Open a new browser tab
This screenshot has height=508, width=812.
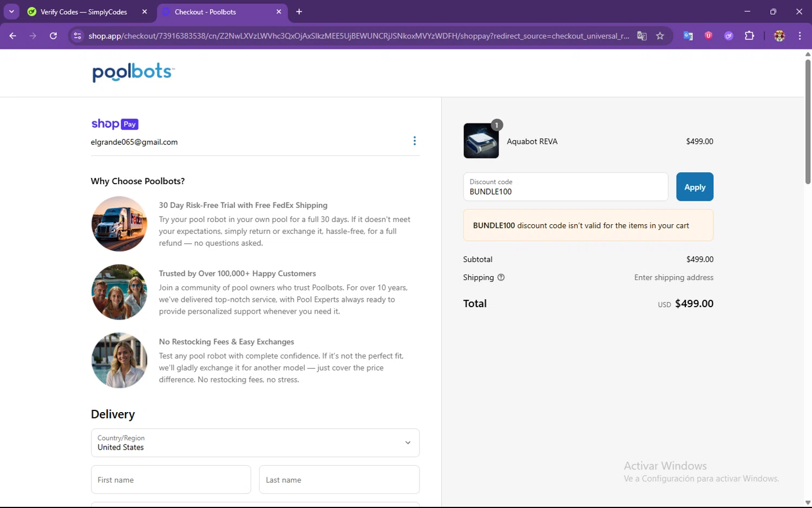tap(299, 12)
